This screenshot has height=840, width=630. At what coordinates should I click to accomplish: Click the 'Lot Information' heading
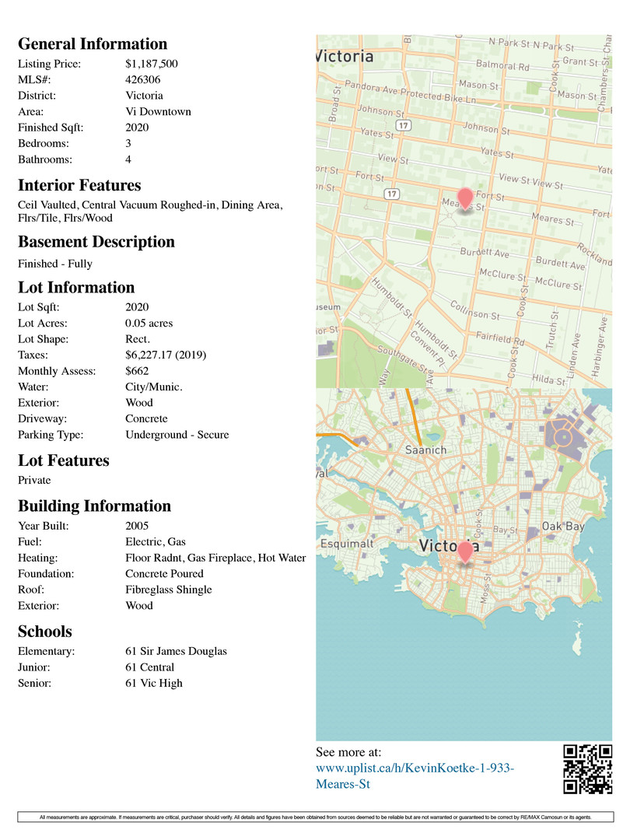(x=76, y=288)
